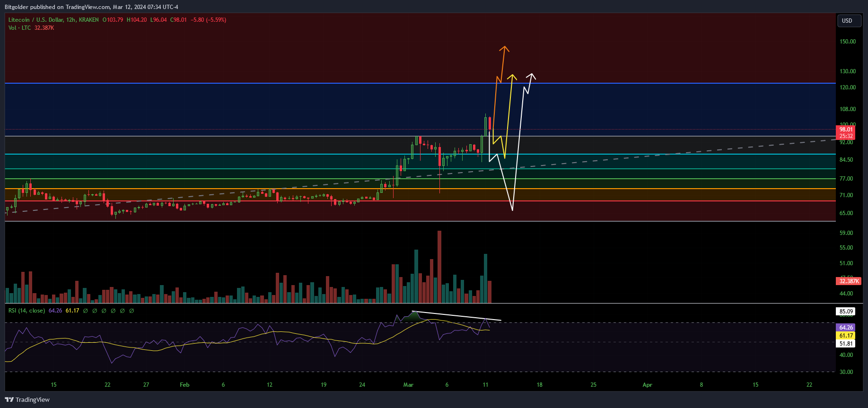The image size is (868, 408).
Task: Click the TradingView logo icon
Action: click(x=9, y=399)
